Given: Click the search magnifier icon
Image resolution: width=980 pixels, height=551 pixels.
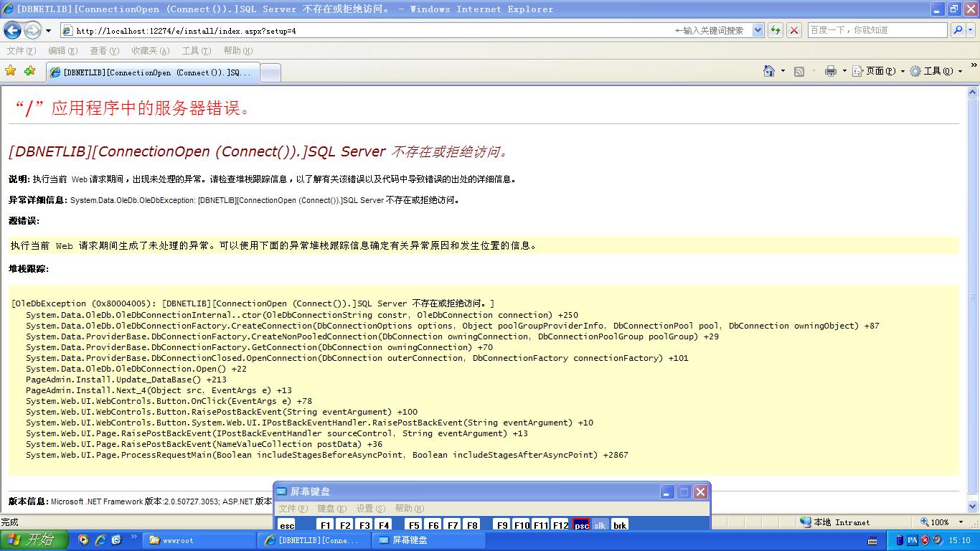Looking at the screenshot, I should [x=958, y=30].
